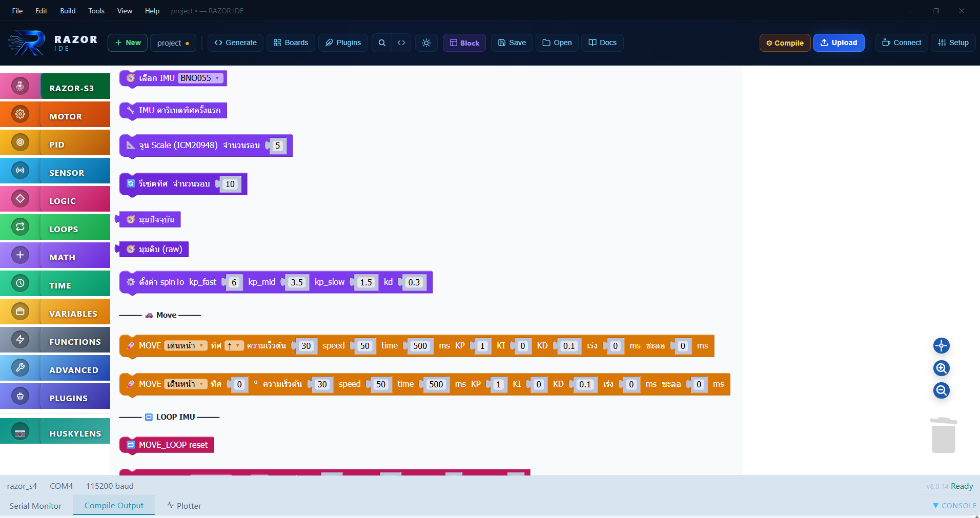
Task: Toggle the light/dark theme sun icon
Action: (426, 43)
